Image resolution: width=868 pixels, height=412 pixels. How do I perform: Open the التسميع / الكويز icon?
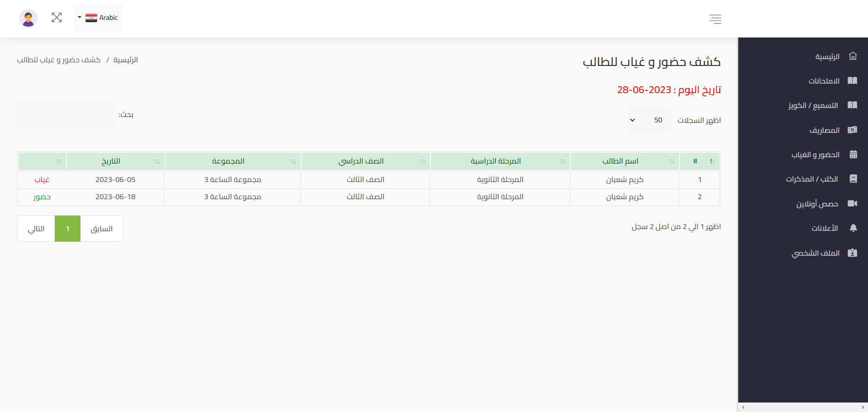853,105
